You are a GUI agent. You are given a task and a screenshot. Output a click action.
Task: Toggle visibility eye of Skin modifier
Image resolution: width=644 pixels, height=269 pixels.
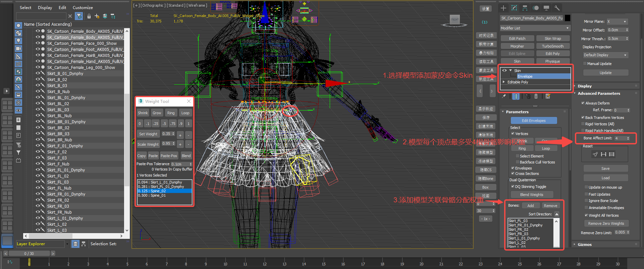(504, 70)
